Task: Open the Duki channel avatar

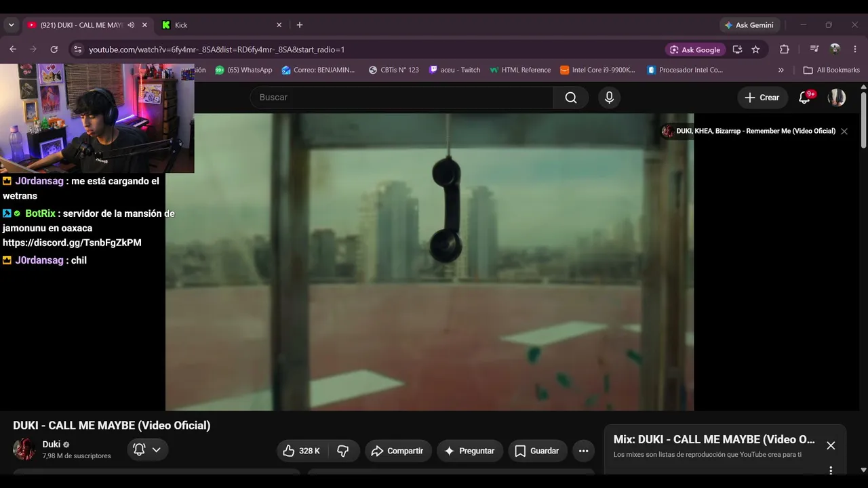Action: click(x=24, y=449)
